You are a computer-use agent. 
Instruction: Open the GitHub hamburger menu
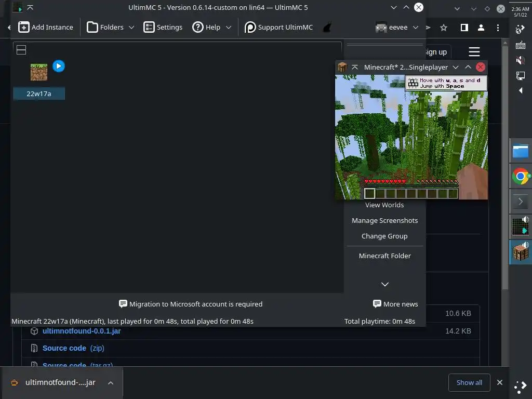coord(474,52)
